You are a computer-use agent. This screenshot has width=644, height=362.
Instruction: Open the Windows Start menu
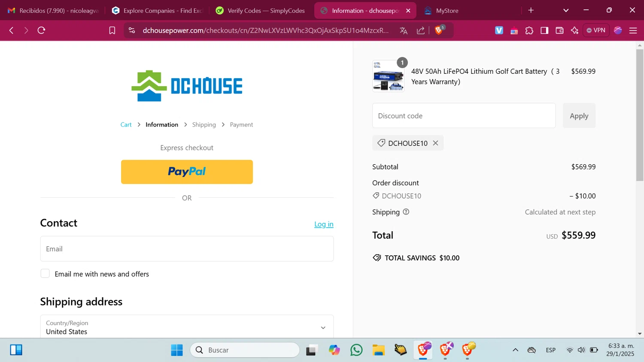pos(177,350)
